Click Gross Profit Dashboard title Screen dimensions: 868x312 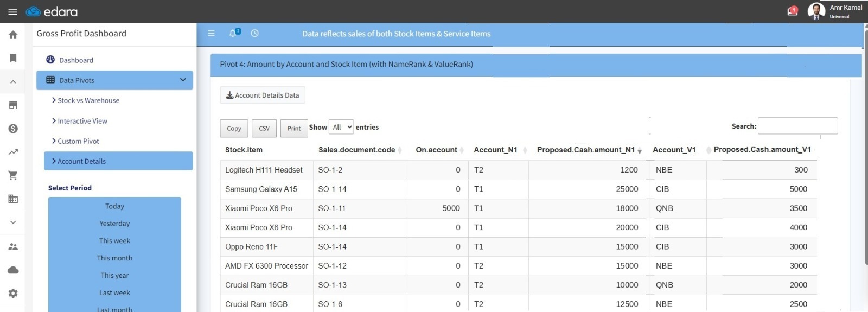click(81, 34)
